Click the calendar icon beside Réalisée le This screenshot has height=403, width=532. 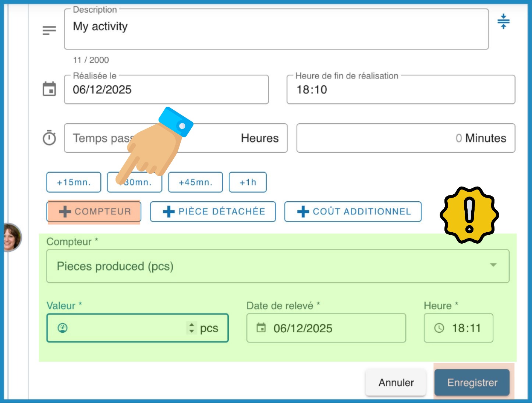(x=49, y=89)
